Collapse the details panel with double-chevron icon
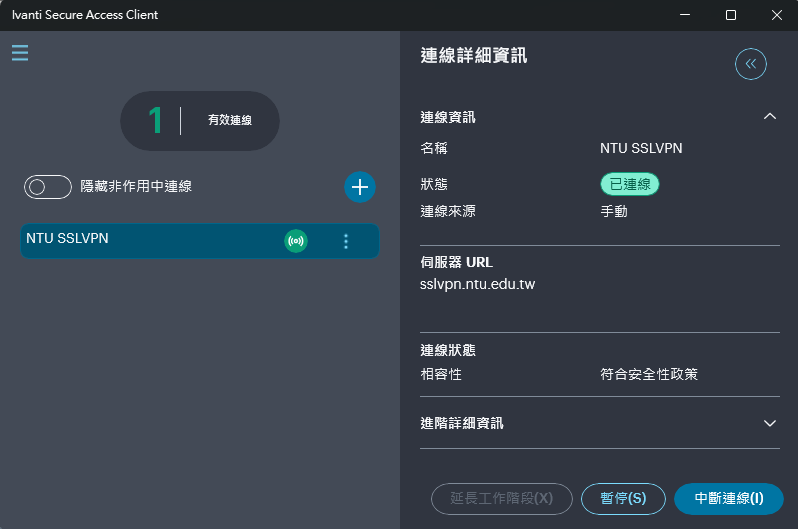 pos(750,64)
